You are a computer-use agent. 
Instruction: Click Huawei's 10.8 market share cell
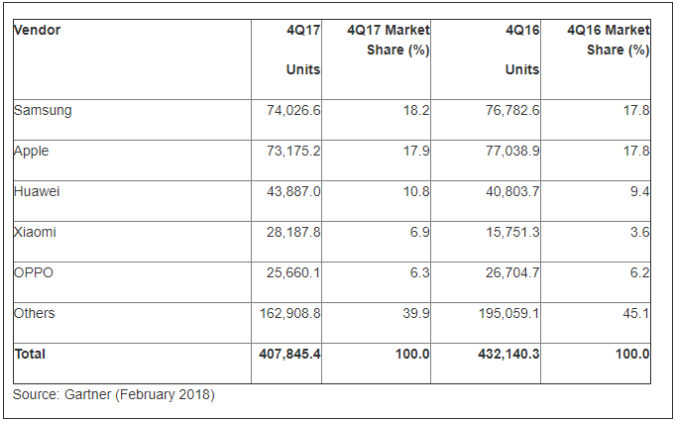point(416,191)
